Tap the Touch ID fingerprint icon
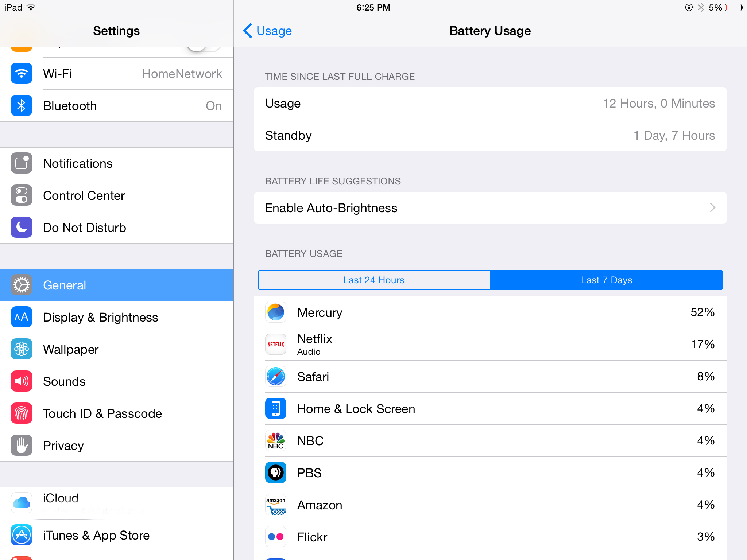This screenshot has height=560, width=747. pyautogui.click(x=22, y=413)
